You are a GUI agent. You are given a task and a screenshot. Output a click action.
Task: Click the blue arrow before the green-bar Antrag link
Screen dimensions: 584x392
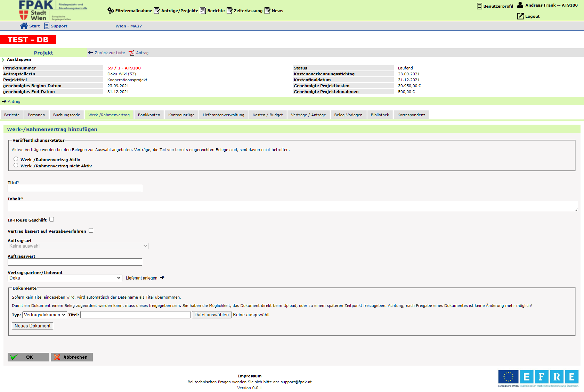[x=4, y=101]
